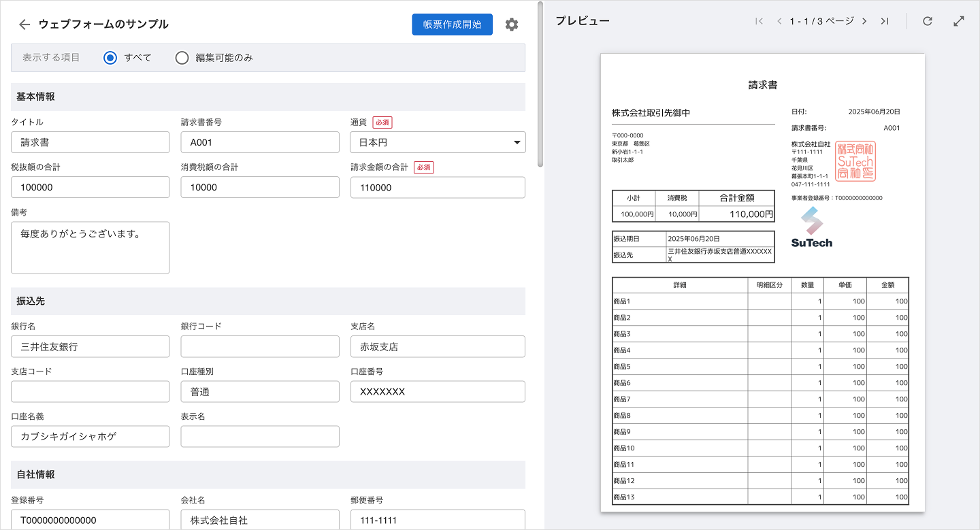Open the 通貨 dropdown showing 日本円
This screenshot has height=530, width=980.
point(438,142)
